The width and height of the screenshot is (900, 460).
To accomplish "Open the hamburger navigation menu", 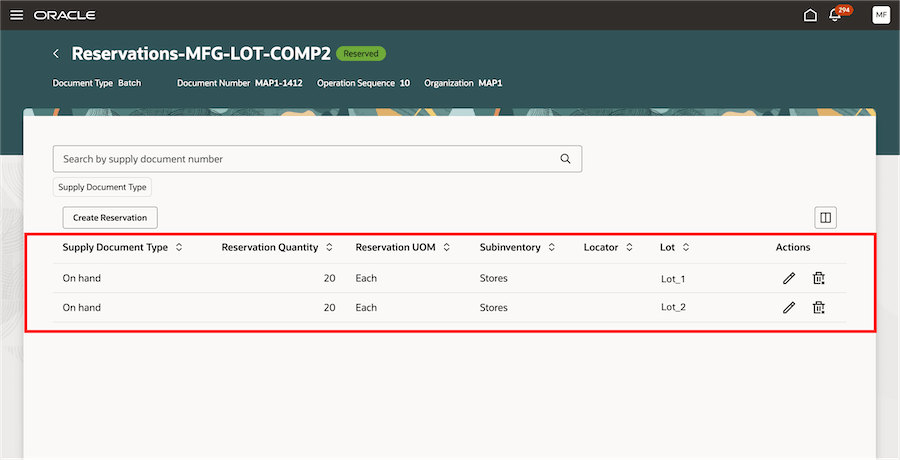I will point(17,15).
